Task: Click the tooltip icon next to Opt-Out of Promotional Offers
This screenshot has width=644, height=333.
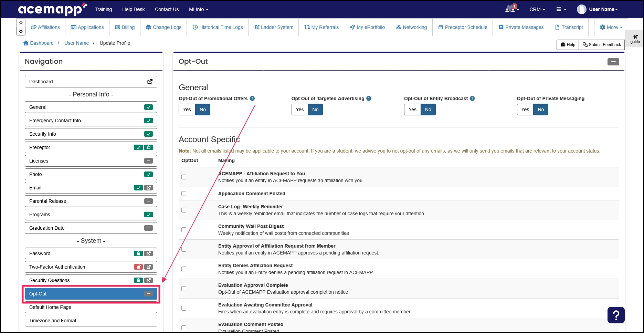Action: pos(252,98)
